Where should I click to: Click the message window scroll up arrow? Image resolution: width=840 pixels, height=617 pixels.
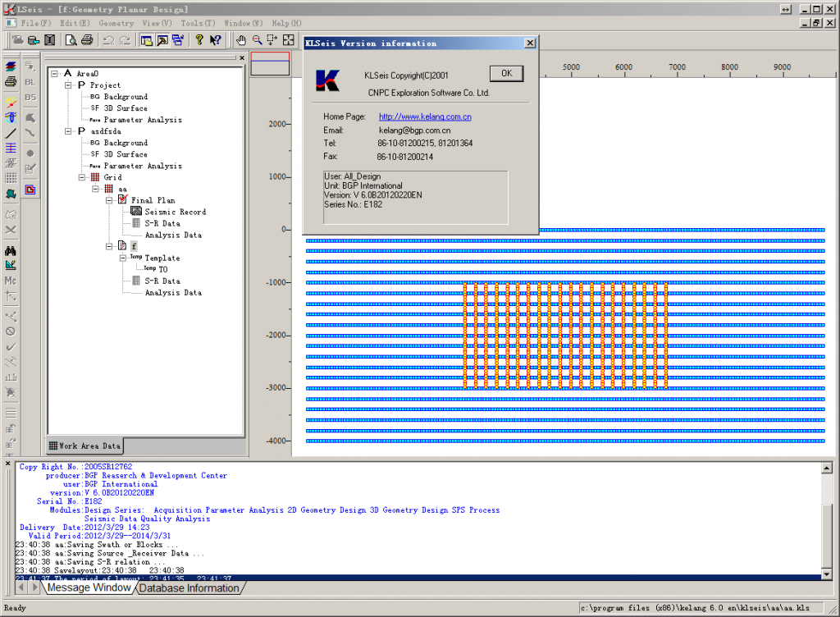click(x=827, y=468)
